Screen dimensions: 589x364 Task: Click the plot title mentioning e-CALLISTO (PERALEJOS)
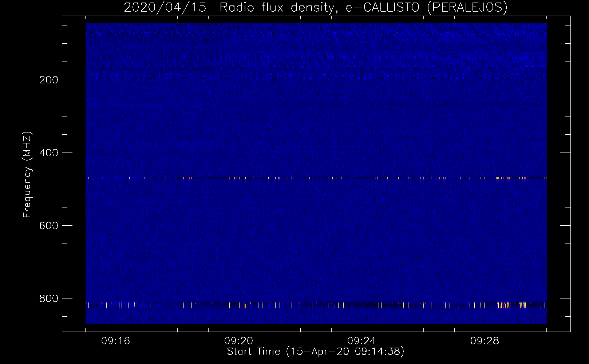315,8
